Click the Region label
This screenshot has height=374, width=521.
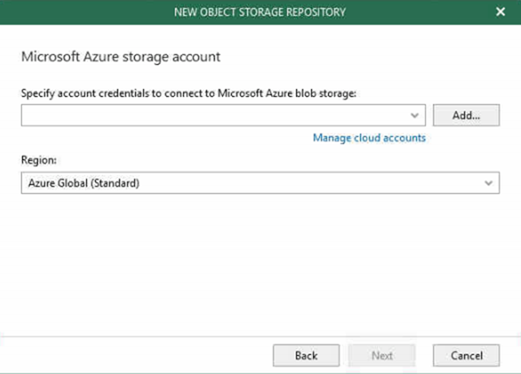tap(39, 160)
